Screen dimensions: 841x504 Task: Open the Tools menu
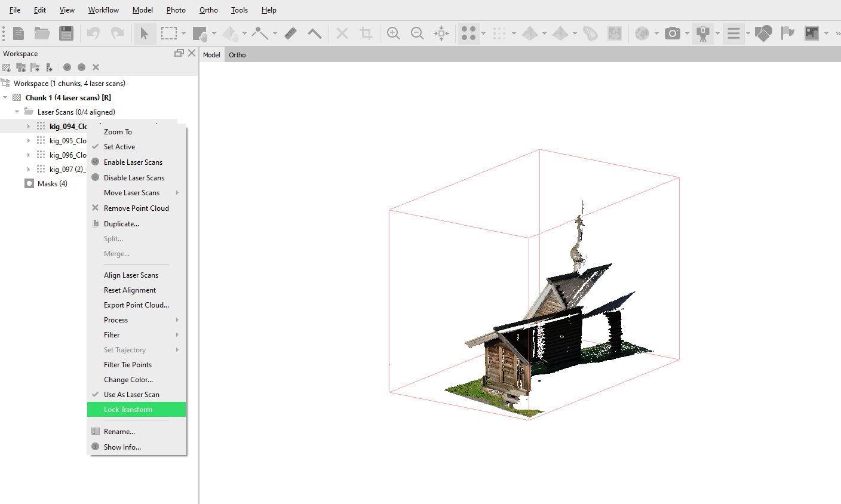[240, 10]
